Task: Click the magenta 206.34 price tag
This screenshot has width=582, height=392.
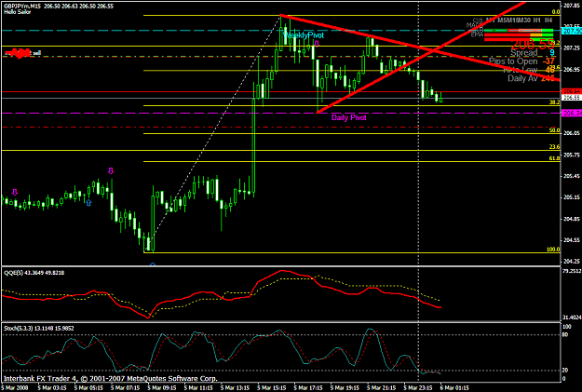Action: pos(572,114)
